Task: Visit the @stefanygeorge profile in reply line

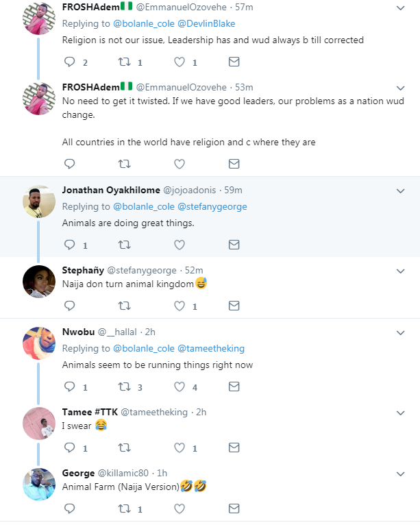Action: coord(212,206)
